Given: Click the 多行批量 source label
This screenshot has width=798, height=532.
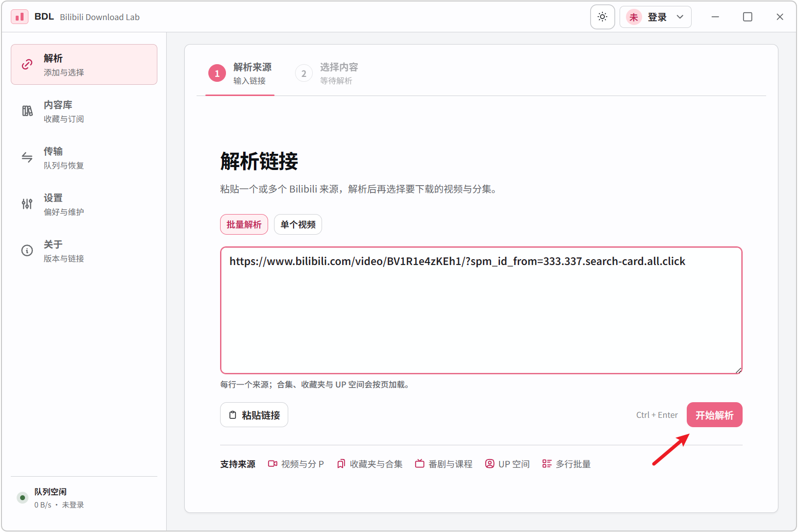Looking at the screenshot, I should coord(573,464).
